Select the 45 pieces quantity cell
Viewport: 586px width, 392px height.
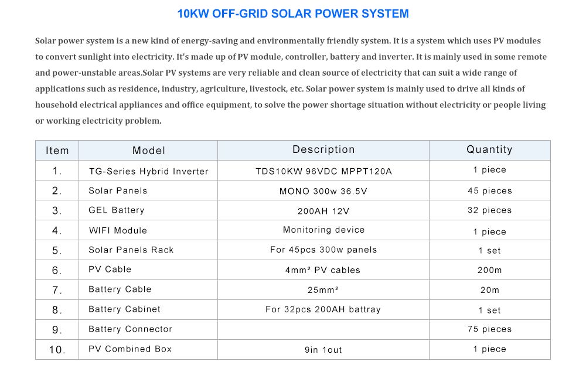point(490,190)
